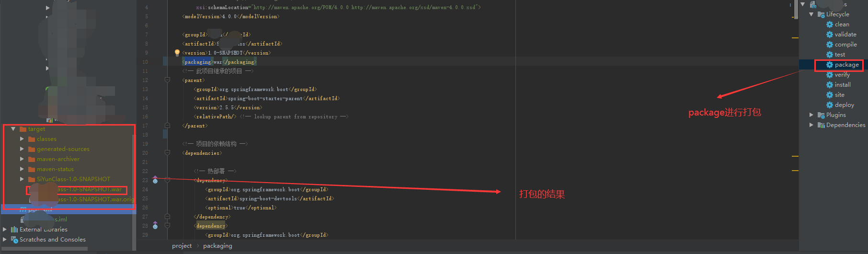The image size is (868, 254).
Task: Click the version 2.5.5 line
Action: 227,107
